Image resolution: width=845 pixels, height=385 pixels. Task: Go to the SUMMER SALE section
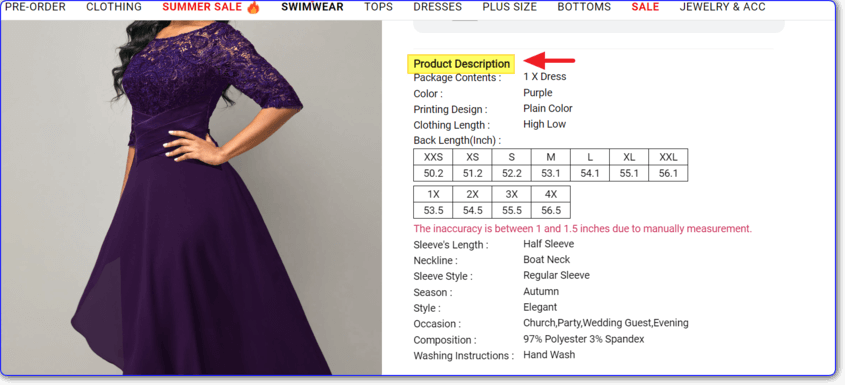[202, 8]
